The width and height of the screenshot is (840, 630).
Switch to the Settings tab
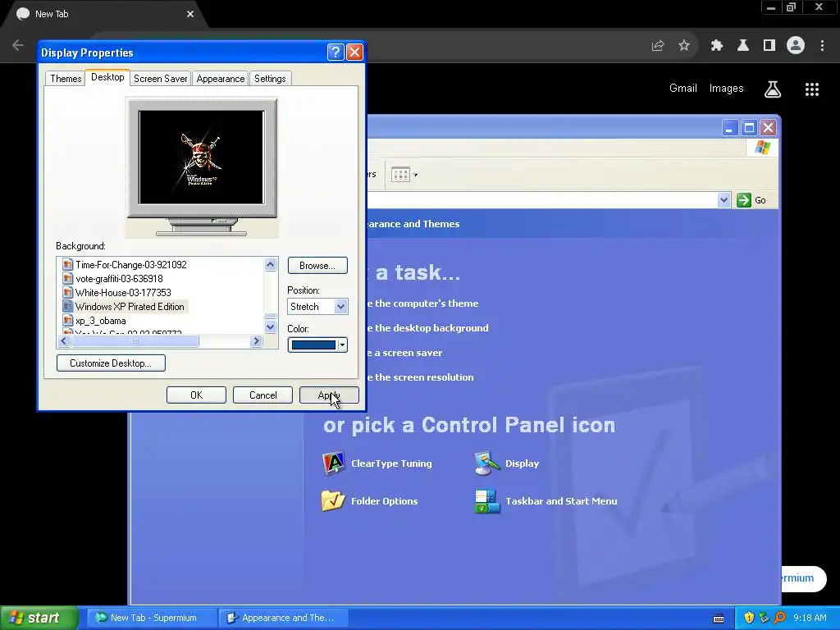click(269, 79)
